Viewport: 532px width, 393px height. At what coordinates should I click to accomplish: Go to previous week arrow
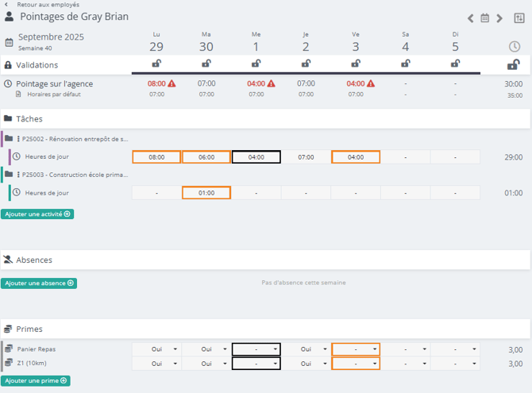click(471, 18)
